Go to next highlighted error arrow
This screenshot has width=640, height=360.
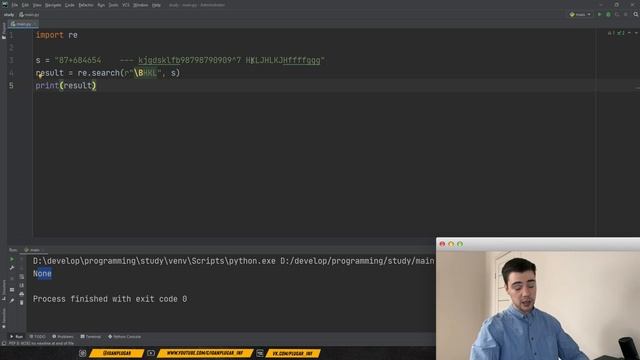click(636, 33)
